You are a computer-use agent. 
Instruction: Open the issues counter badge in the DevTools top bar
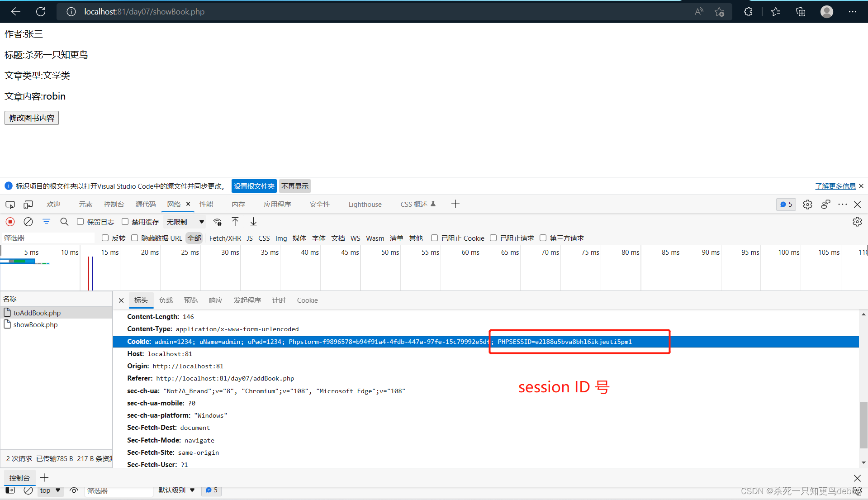pyautogui.click(x=786, y=205)
